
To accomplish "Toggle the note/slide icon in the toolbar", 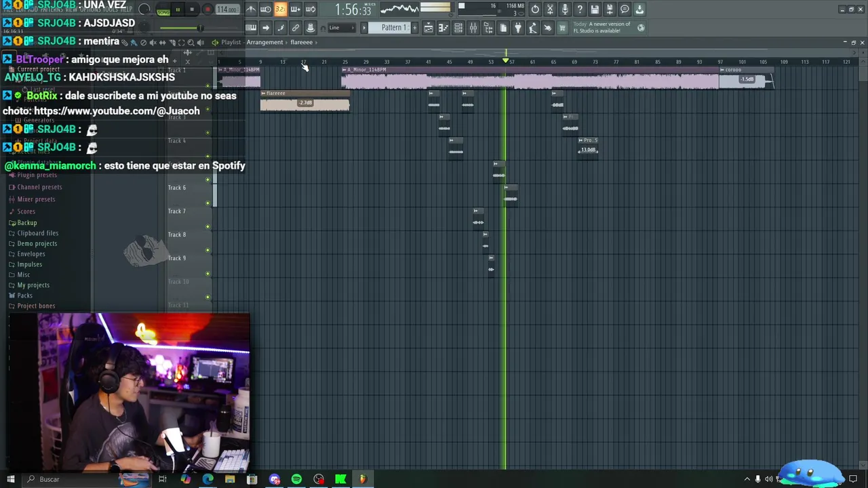I will tap(280, 28).
